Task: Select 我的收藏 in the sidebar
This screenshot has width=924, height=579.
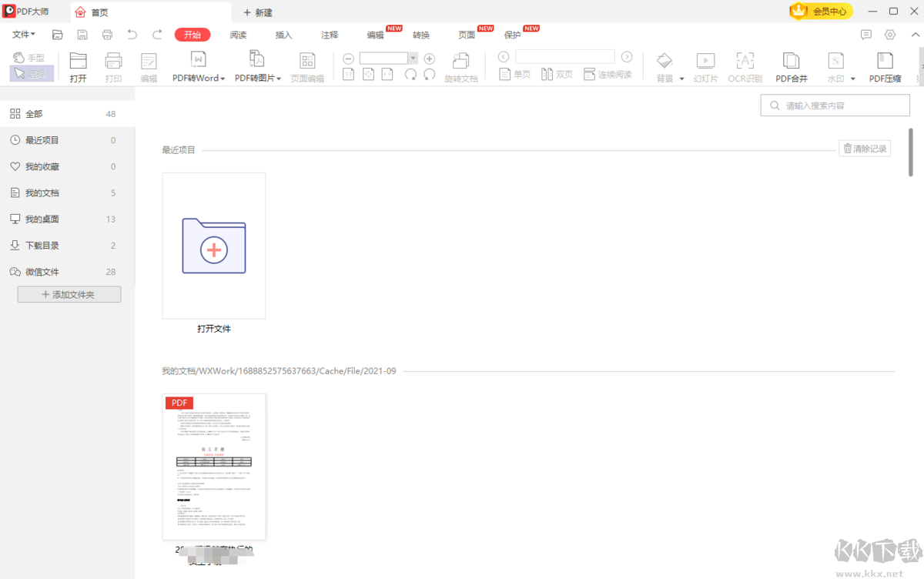Action: pyautogui.click(x=67, y=166)
